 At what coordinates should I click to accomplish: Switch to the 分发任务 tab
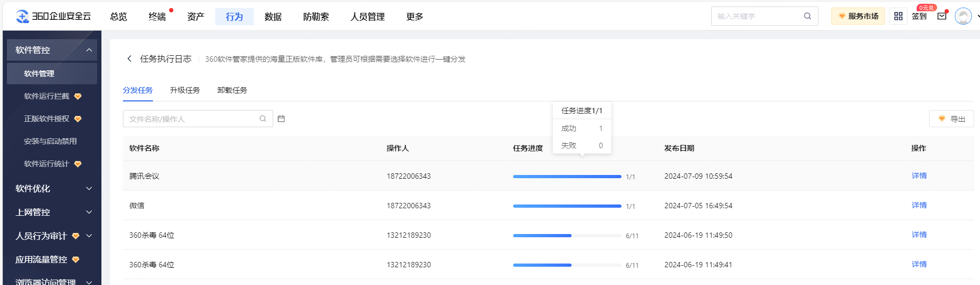tap(138, 90)
